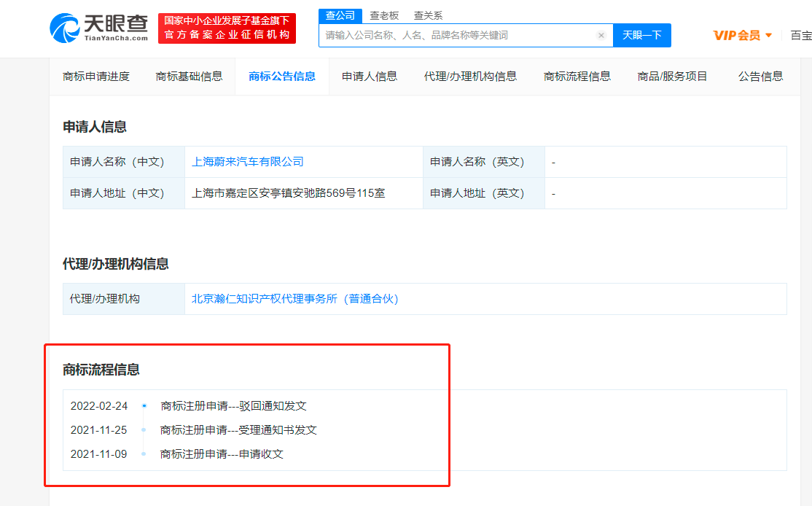Viewport: 812px width, 506px height.
Task: Jump to the 申请人信息 tab
Action: tap(370, 77)
